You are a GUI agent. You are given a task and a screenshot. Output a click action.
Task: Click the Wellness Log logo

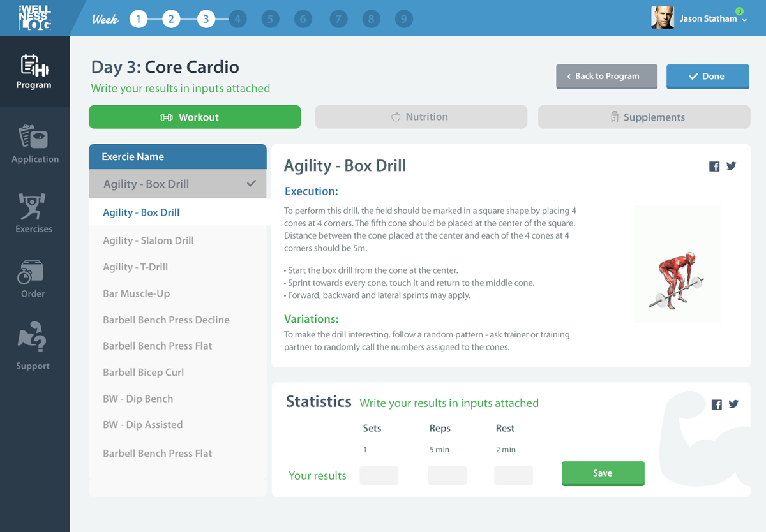[x=34, y=18]
